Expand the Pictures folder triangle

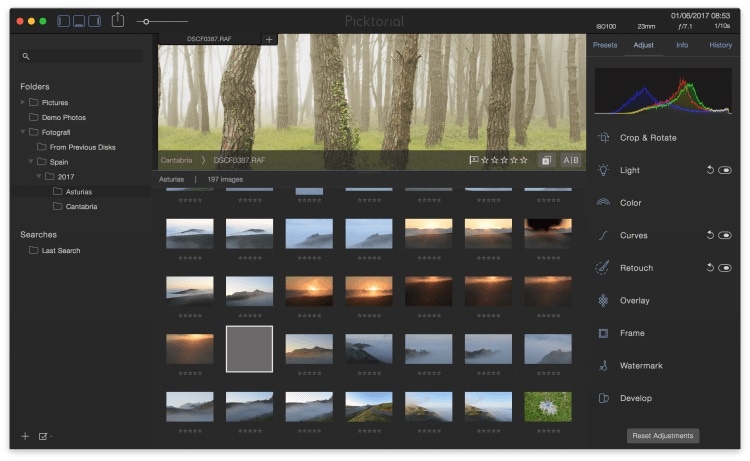point(22,102)
